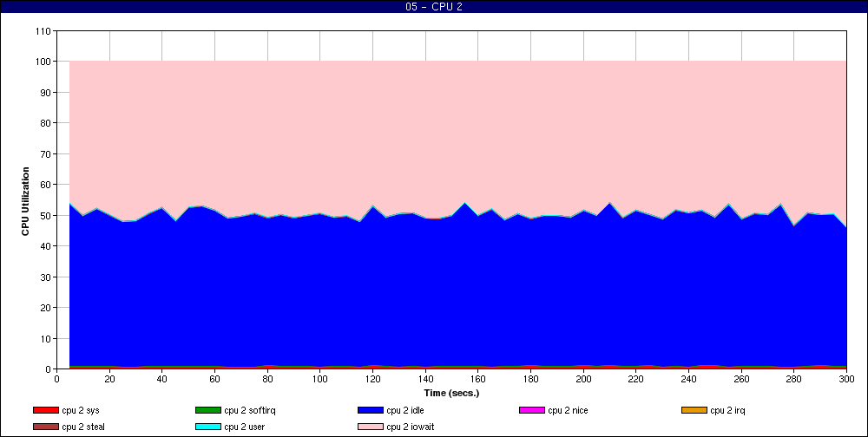Click the x-axis label 180

(x=531, y=379)
